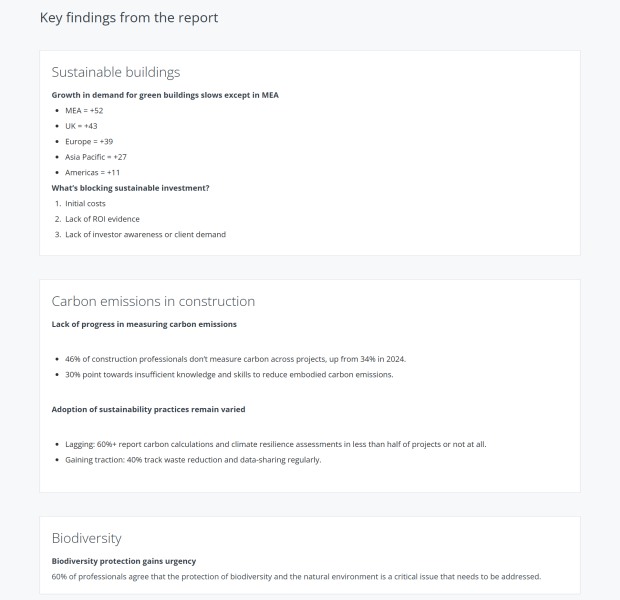Click the "Gaining traction: 40%" bullet text
Image resolution: width=620 pixels, height=600 pixels.
pos(193,459)
